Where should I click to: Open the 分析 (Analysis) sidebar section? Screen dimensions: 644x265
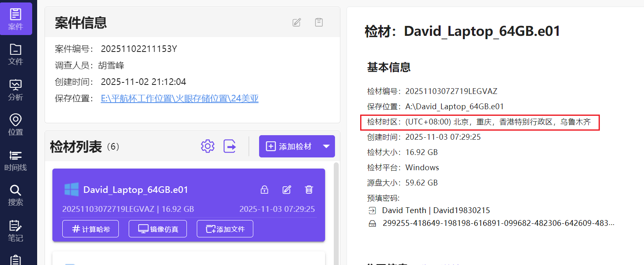point(16,90)
